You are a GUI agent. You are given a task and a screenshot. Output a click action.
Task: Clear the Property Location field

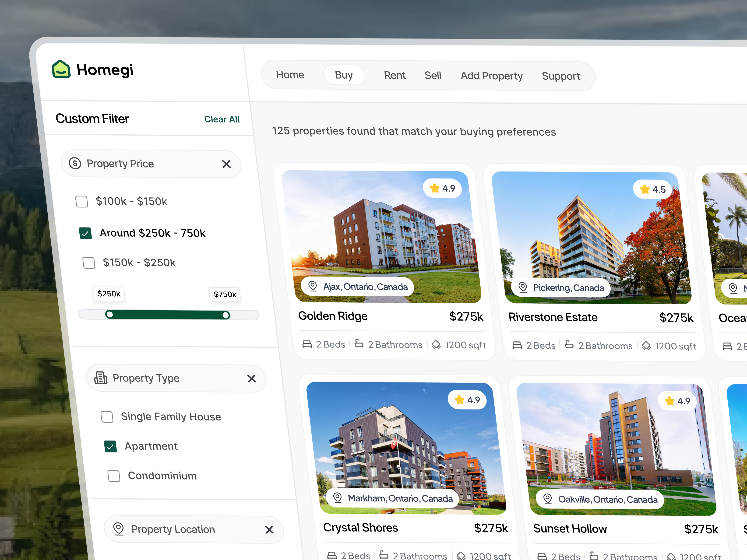click(x=269, y=530)
